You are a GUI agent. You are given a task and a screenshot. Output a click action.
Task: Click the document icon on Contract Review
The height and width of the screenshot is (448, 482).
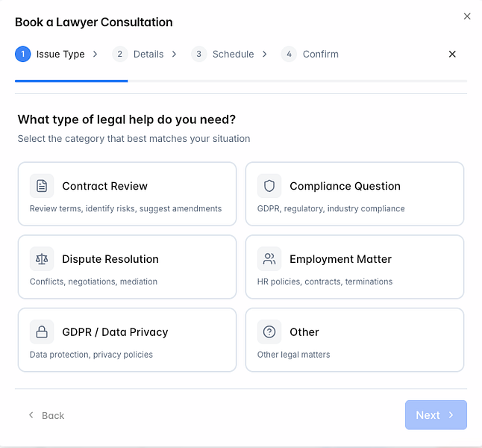coord(42,186)
